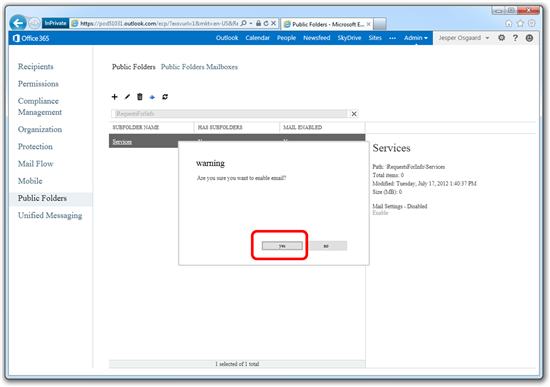Clear the RequestsForInfo path with X
The height and width of the screenshot is (387, 550).
click(x=354, y=114)
